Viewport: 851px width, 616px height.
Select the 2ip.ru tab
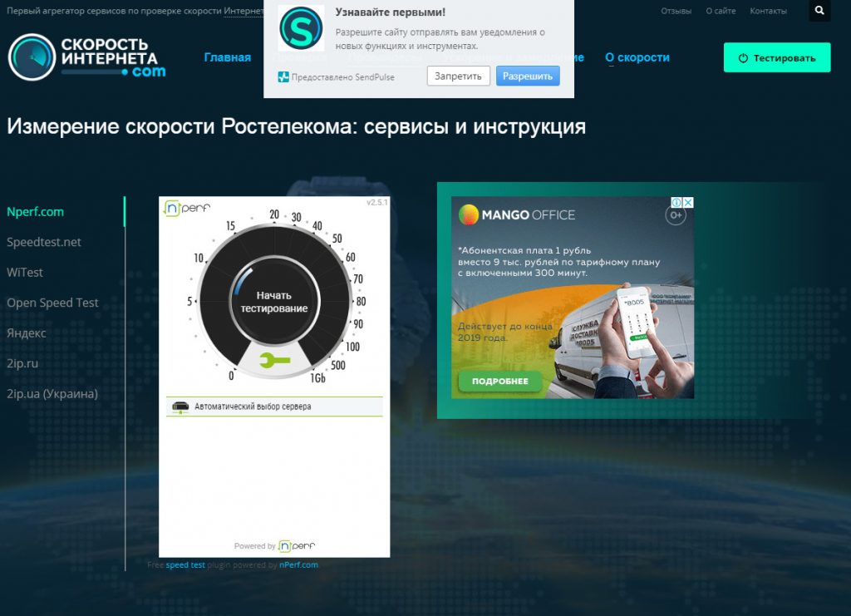point(22,363)
